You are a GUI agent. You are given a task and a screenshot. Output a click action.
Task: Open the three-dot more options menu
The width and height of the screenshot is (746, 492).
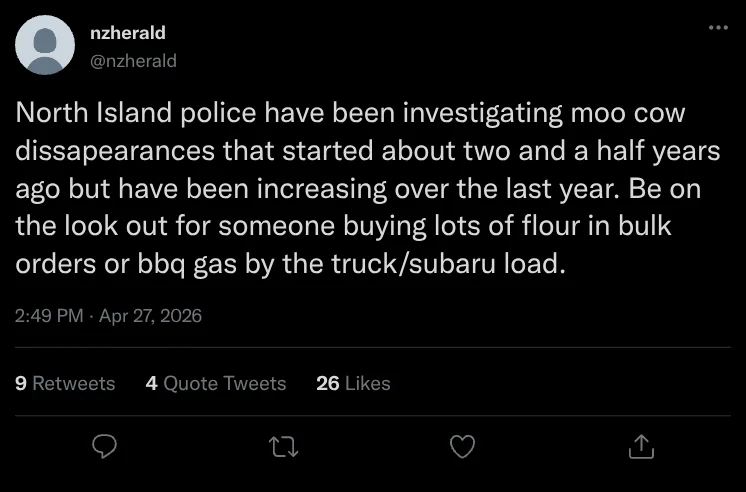(x=717, y=27)
